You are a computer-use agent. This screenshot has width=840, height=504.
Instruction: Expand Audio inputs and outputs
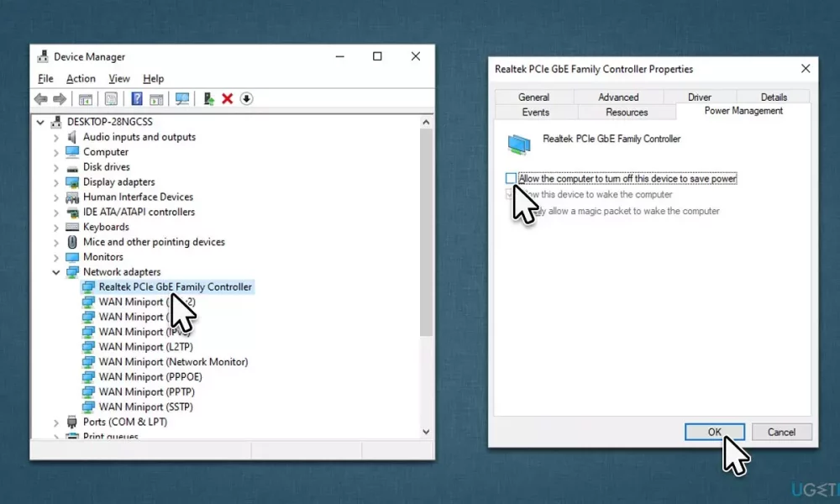tap(55, 138)
